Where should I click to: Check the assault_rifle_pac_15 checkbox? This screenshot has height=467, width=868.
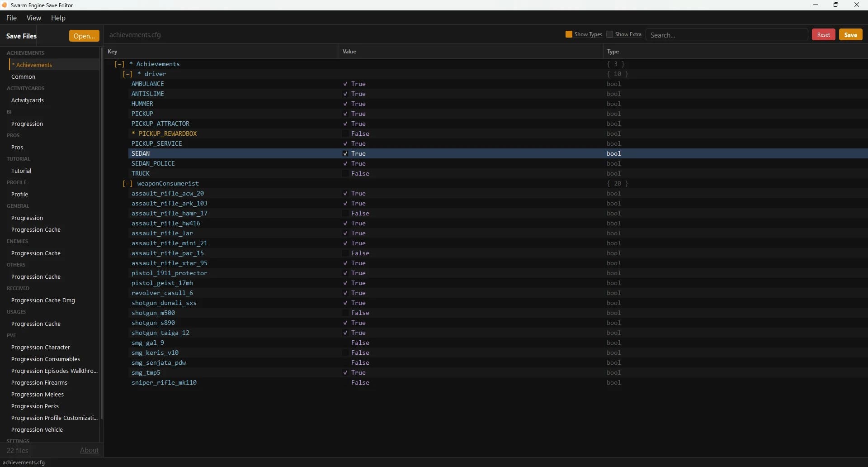click(345, 253)
